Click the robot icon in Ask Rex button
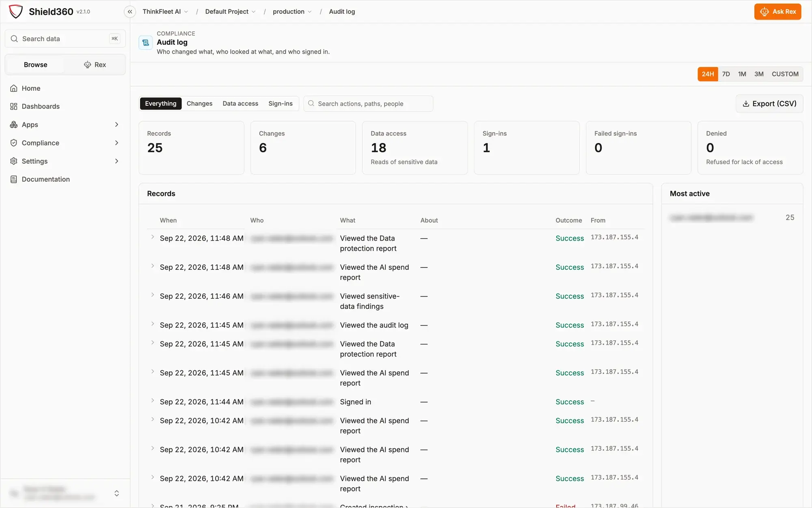Image resolution: width=812 pixels, height=508 pixels. pos(764,12)
